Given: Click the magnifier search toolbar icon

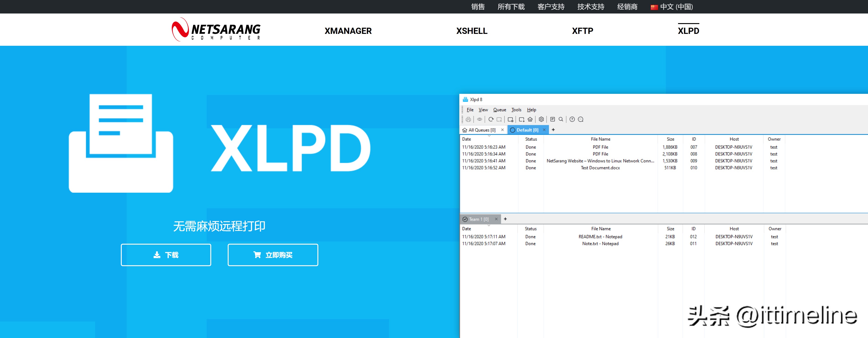Looking at the screenshot, I should (561, 119).
